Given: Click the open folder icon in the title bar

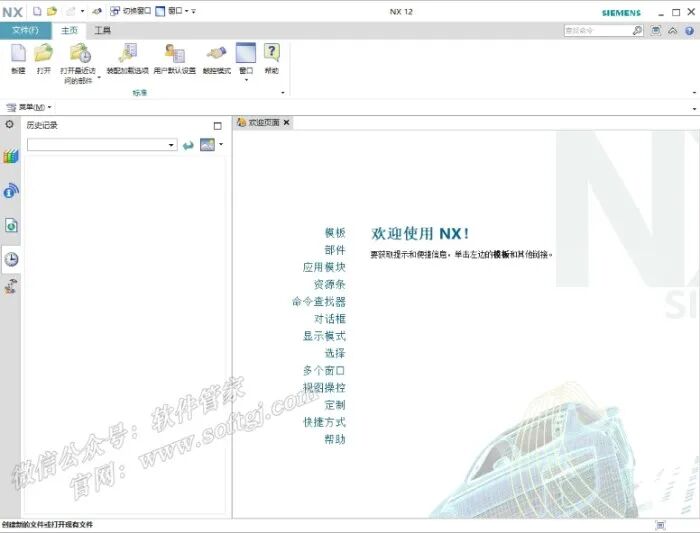Looking at the screenshot, I should coord(52,11).
